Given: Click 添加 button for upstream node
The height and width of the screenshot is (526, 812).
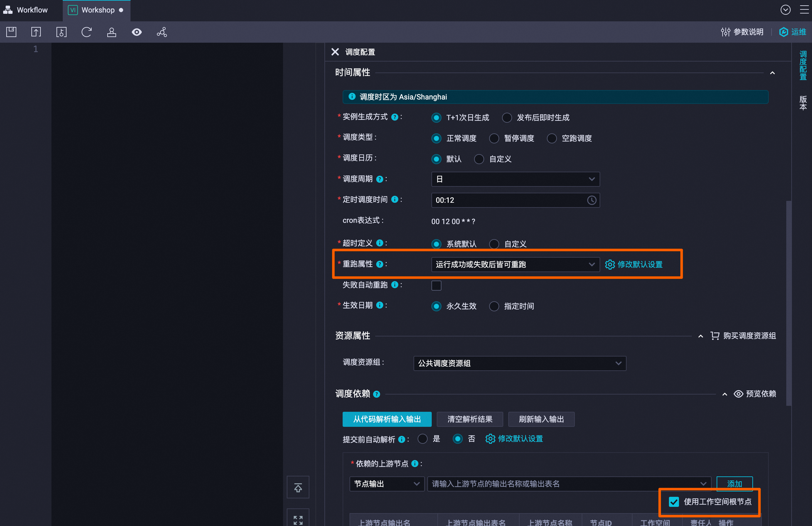Looking at the screenshot, I should [734, 484].
